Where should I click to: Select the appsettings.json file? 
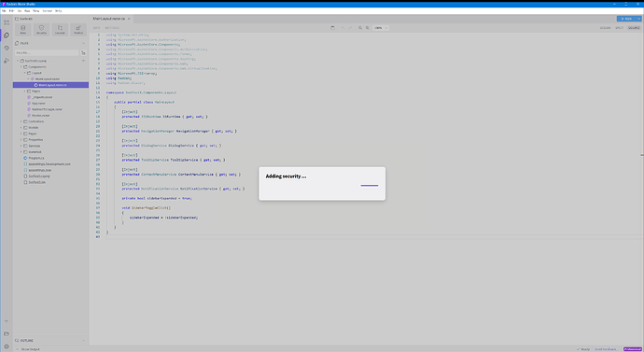pos(40,170)
